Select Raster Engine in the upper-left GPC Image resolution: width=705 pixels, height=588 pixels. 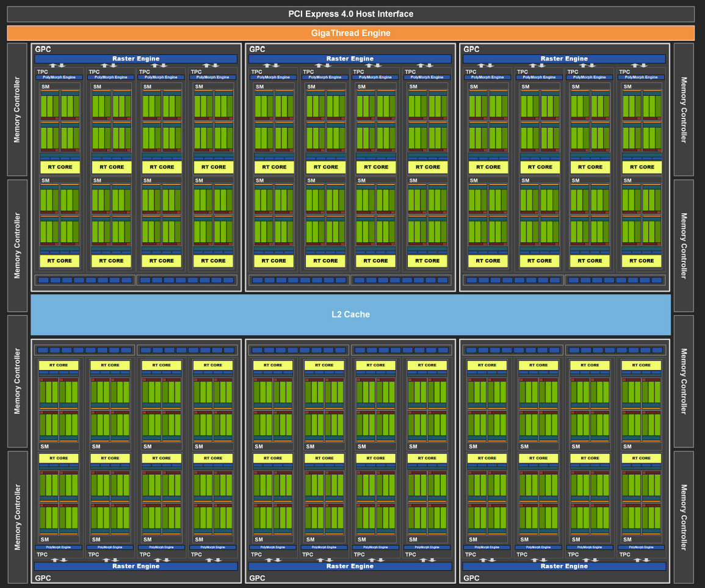pyautogui.click(x=136, y=59)
